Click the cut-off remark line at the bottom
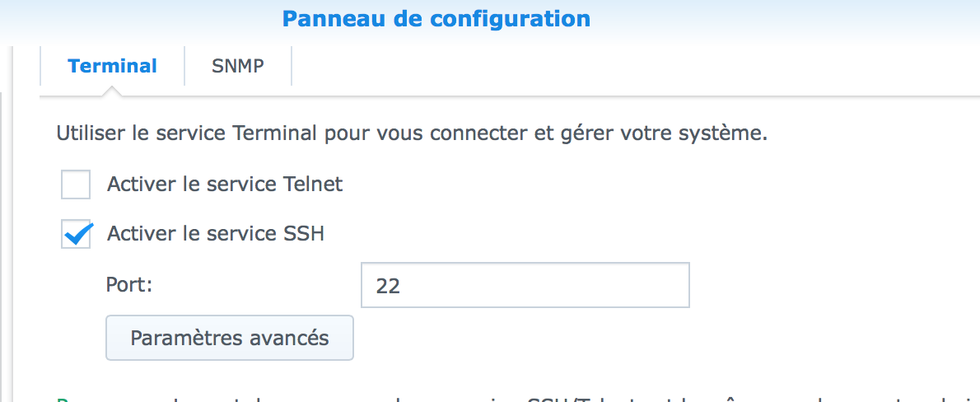This screenshot has height=402, width=980. point(518,399)
